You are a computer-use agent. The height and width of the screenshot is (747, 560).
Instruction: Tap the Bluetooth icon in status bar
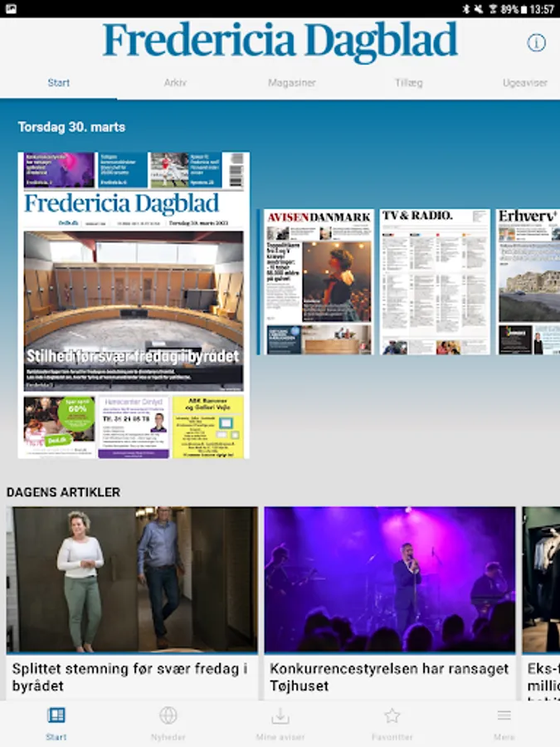pos(466,8)
